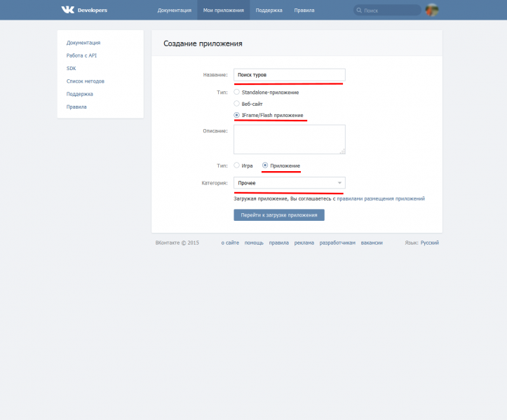507x420 pixels.
Task: Open Документация in top navigation
Action: tap(174, 11)
